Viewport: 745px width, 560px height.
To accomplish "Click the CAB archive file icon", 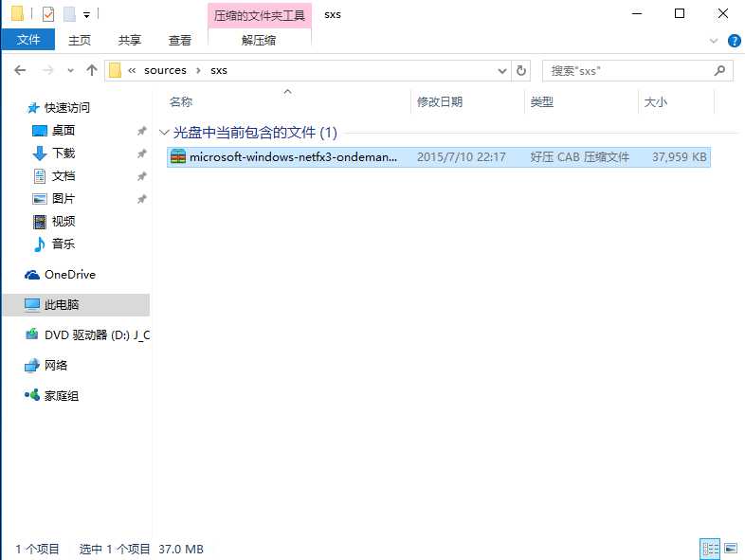I will click(178, 156).
